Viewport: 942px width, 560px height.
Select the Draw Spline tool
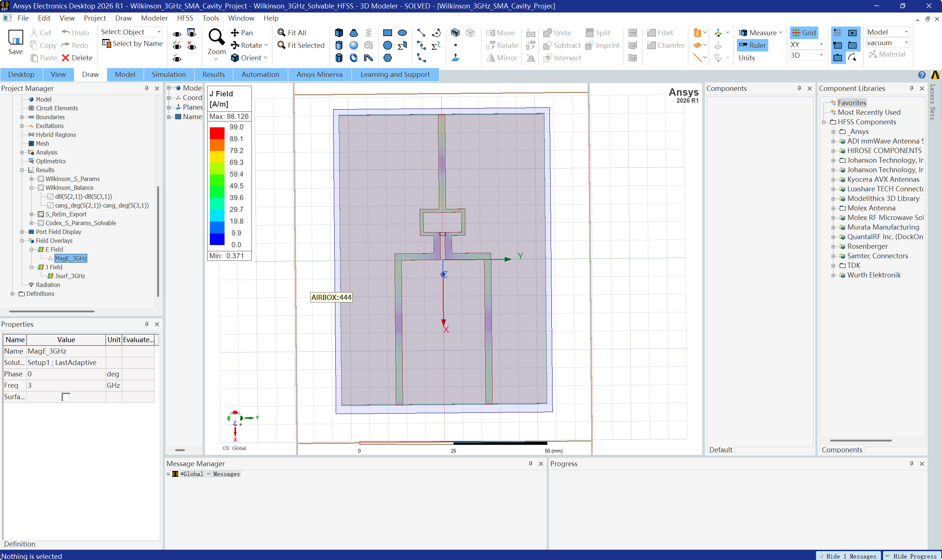pos(421,45)
